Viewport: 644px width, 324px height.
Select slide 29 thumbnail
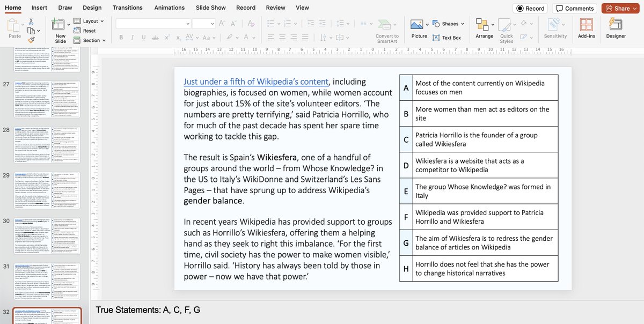point(47,190)
